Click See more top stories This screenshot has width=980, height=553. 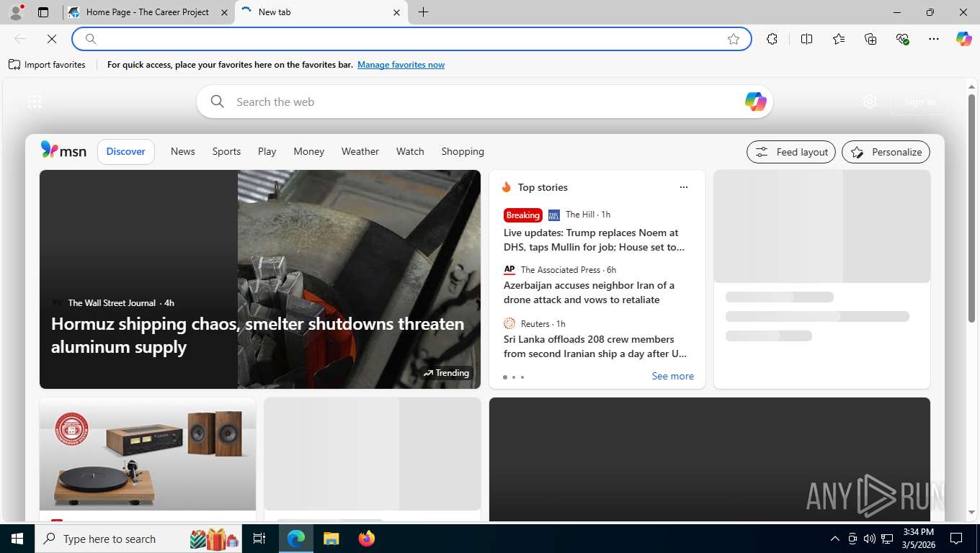[x=672, y=376]
